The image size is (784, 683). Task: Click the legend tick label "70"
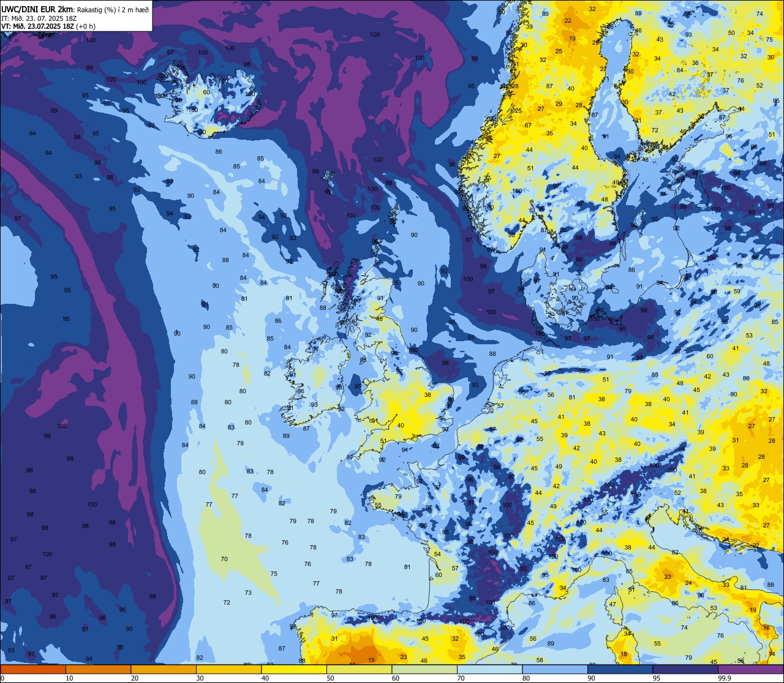point(461,678)
